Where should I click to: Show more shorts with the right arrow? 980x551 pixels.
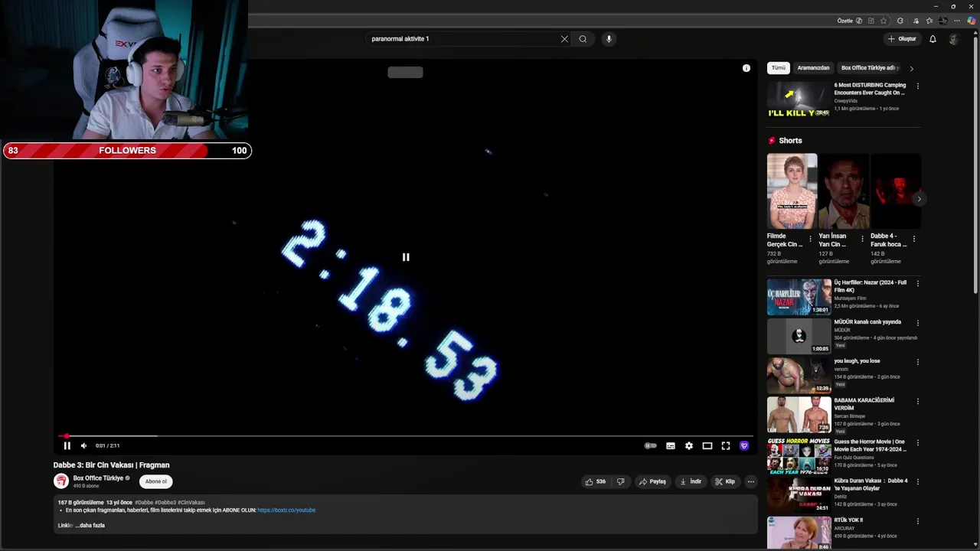(x=920, y=199)
